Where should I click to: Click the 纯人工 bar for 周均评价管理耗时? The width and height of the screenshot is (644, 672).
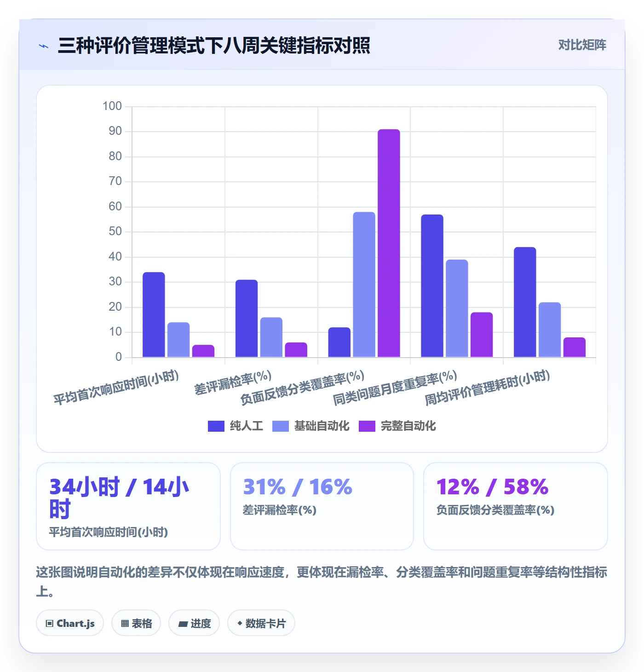(525, 302)
